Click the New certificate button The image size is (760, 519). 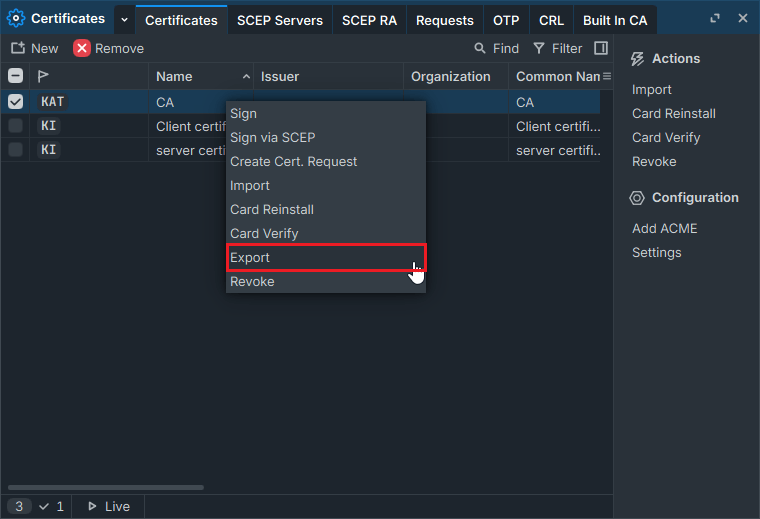[34, 48]
